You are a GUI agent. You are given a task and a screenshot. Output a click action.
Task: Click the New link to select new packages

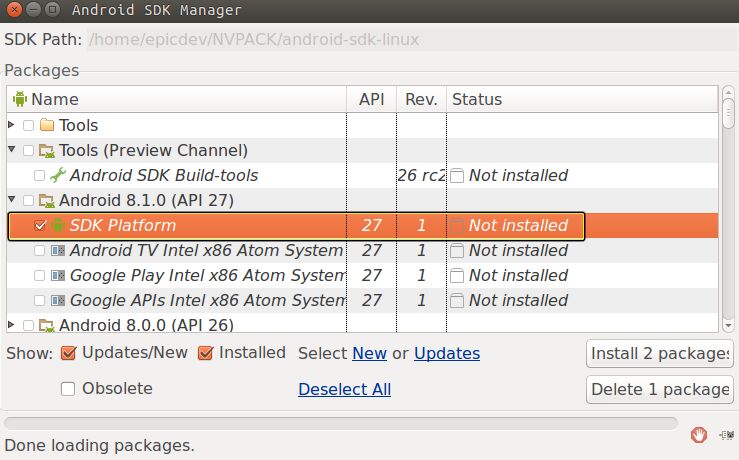[370, 353]
